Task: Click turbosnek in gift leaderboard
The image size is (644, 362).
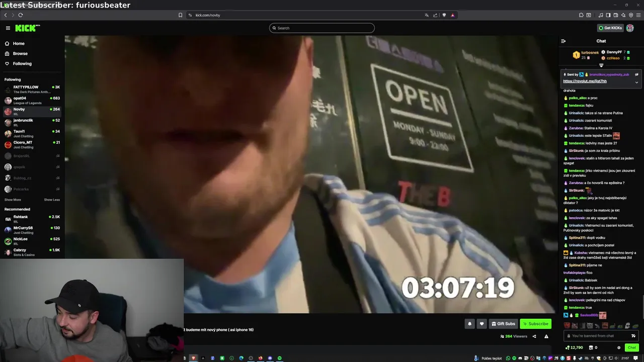Action: (590, 52)
